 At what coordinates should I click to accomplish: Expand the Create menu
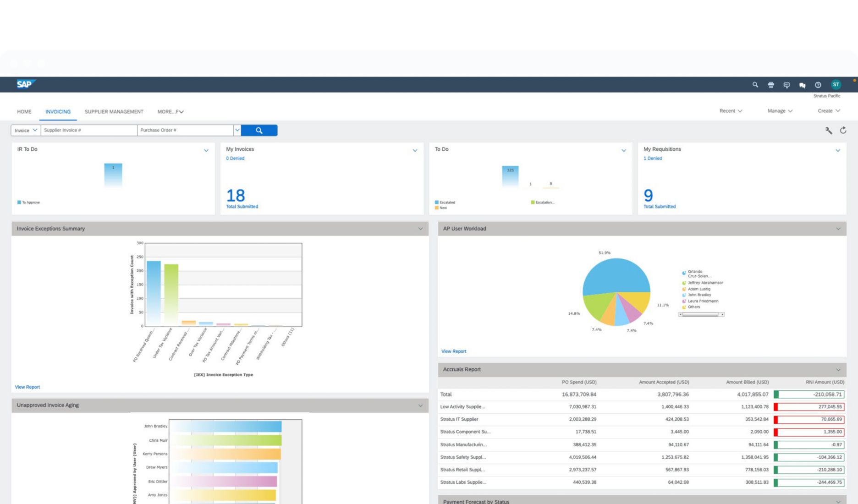click(x=829, y=111)
